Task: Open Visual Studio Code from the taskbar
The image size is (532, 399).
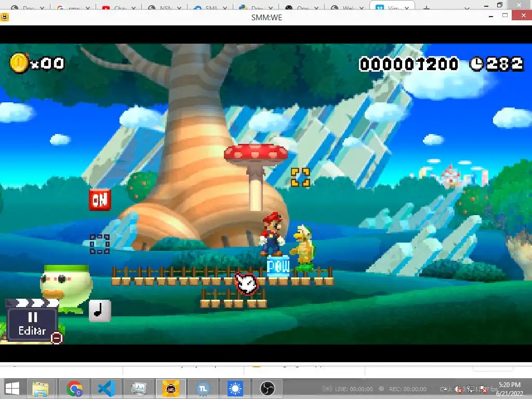Action: pyautogui.click(x=107, y=389)
